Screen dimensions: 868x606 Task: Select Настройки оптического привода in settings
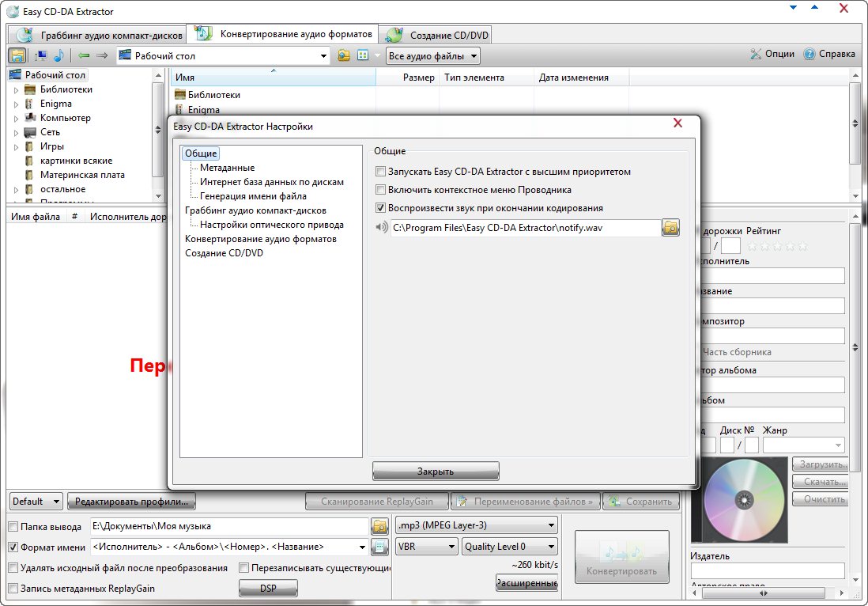[272, 225]
